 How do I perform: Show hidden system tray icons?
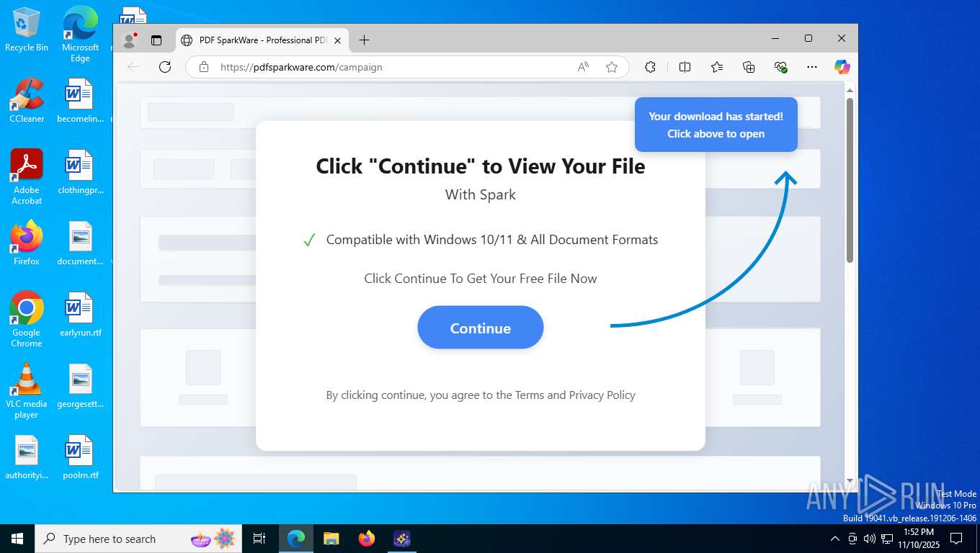(835, 539)
